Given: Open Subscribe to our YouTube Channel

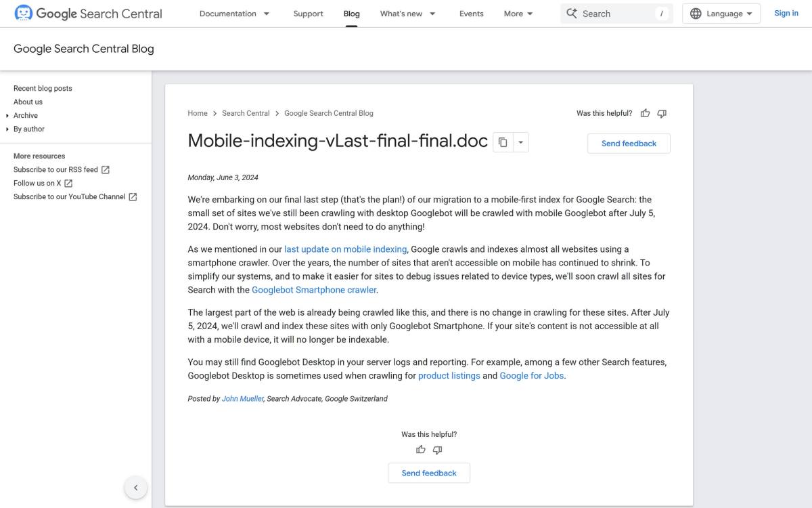Looking at the screenshot, I should point(75,196).
